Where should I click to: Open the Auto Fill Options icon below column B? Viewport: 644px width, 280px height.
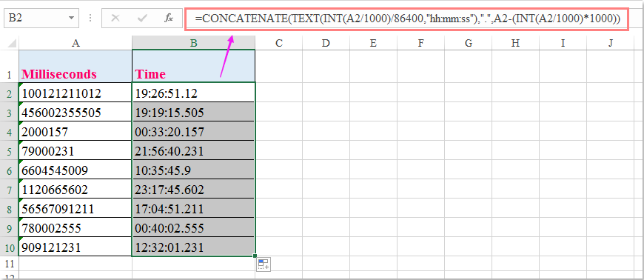click(264, 264)
